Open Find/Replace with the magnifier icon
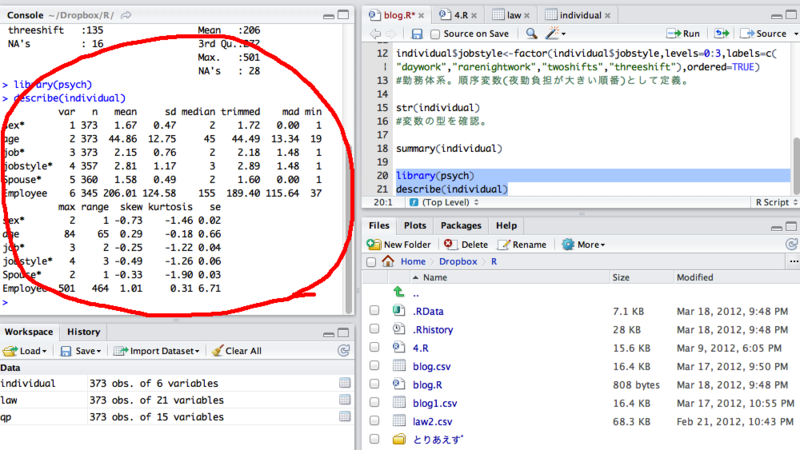Image resolution: width=800 pixels, height=450 pixels. [x=531, y=33]
